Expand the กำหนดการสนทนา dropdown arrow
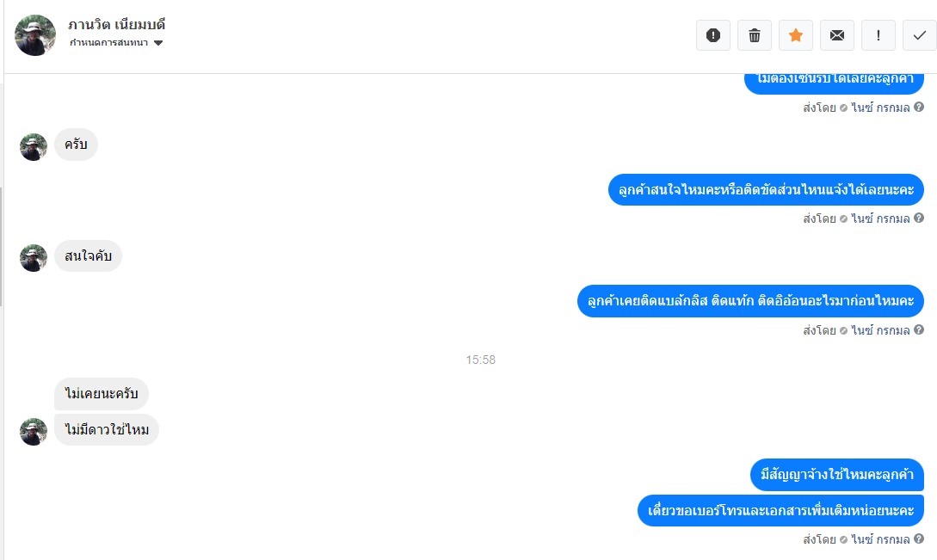 click(x=158, y=43)
